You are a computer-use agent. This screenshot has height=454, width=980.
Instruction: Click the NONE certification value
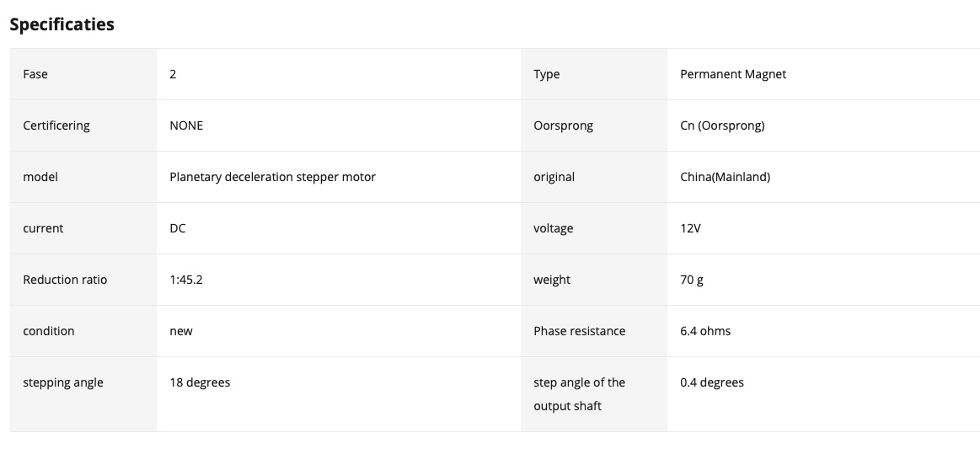pos(186,126)
